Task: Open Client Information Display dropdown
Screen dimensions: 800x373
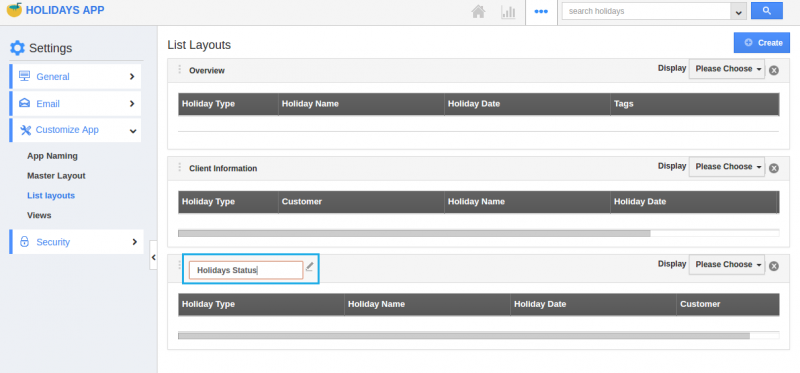Action: pos(727,167)
